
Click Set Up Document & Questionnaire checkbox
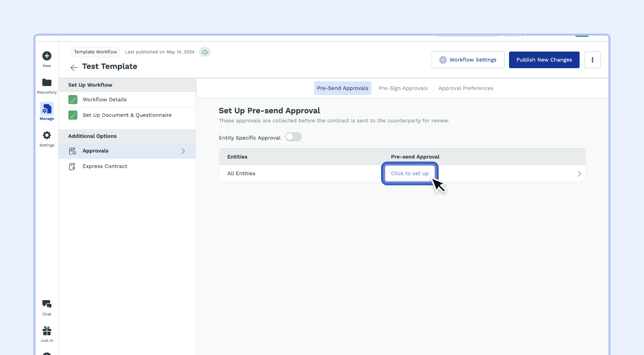tap(73, 115)
